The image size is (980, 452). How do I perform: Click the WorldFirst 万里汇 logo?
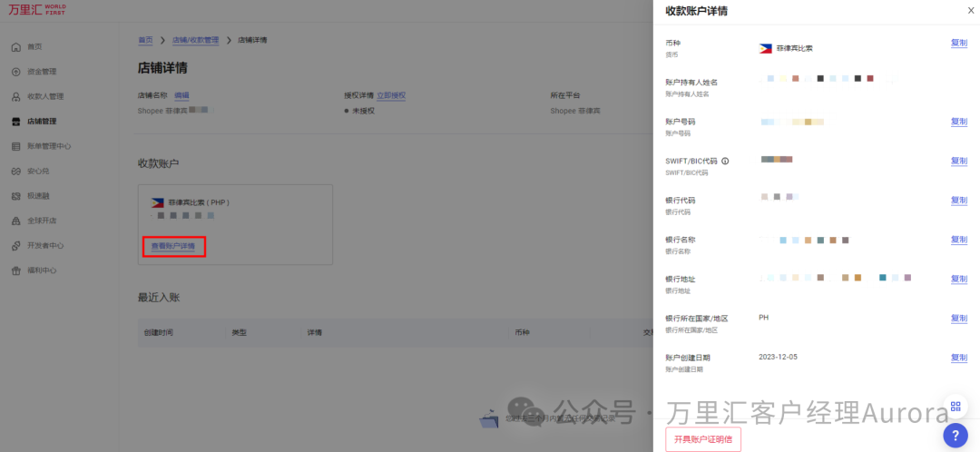(x=37, y=9)
